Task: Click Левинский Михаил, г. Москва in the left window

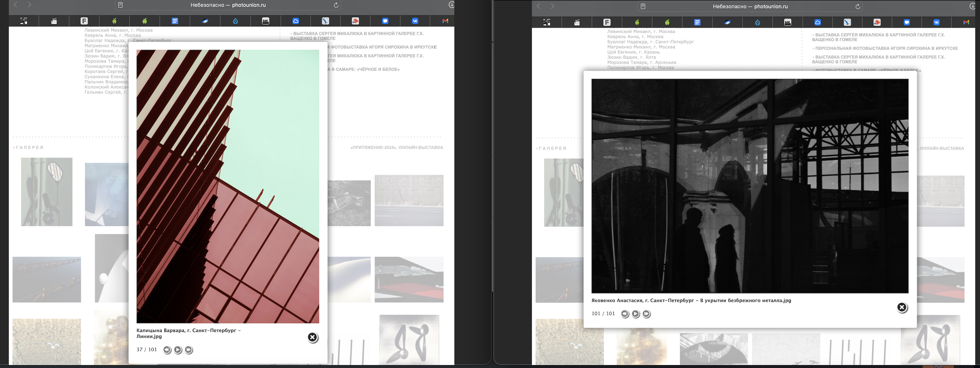Action: (118, 30)
